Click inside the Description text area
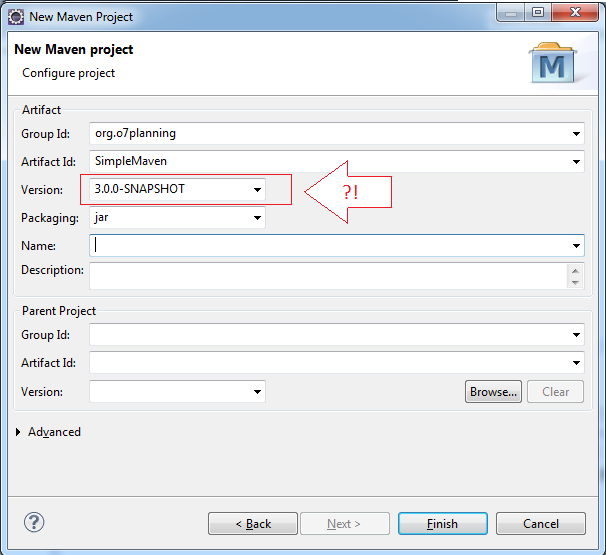This screenshot has width=606, height=555. 328,276
